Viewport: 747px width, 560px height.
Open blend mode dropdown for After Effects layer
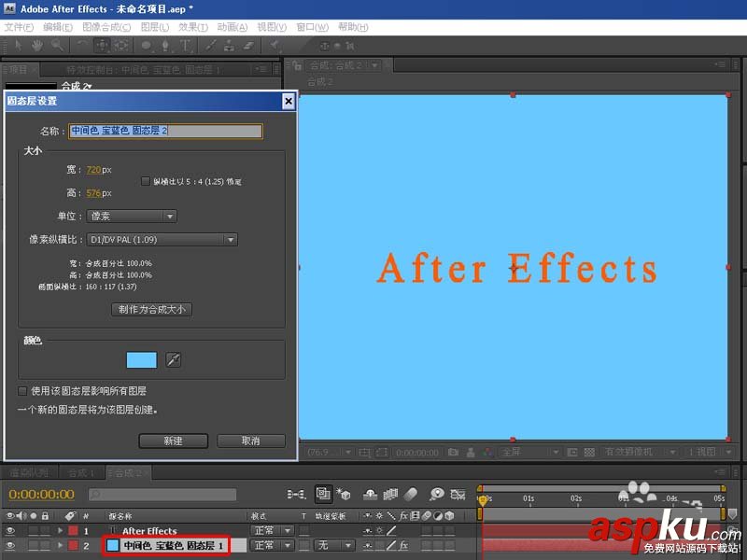coord(272,530)
